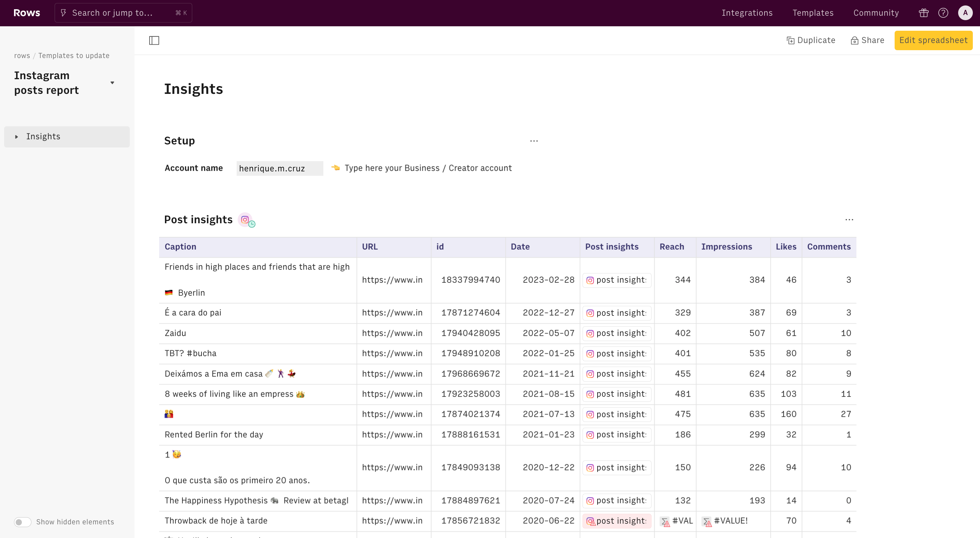
Task: Open the Community menu
Action: (x=876, y=13)
